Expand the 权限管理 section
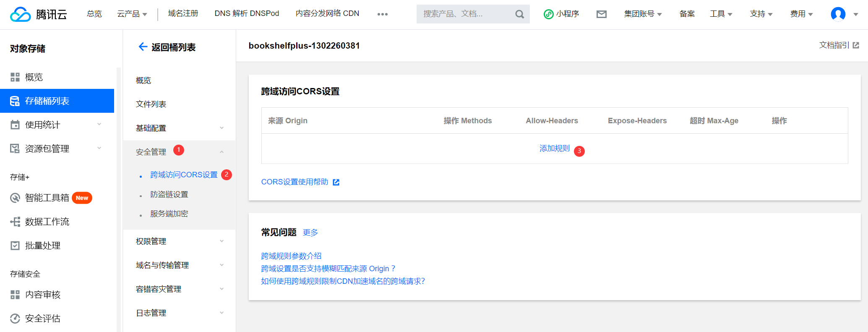Viewport: 868px width, 332px height. coord(179,241)
